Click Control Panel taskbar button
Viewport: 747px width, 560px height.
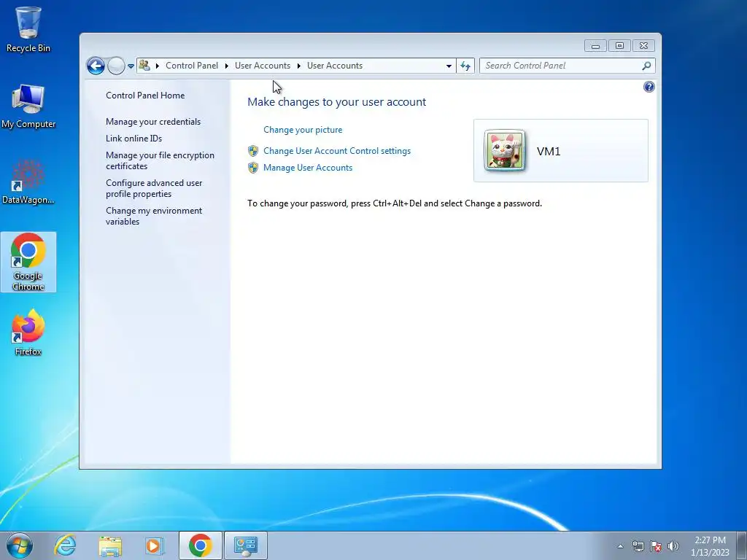pyautogui.click(x=246, y=545)
